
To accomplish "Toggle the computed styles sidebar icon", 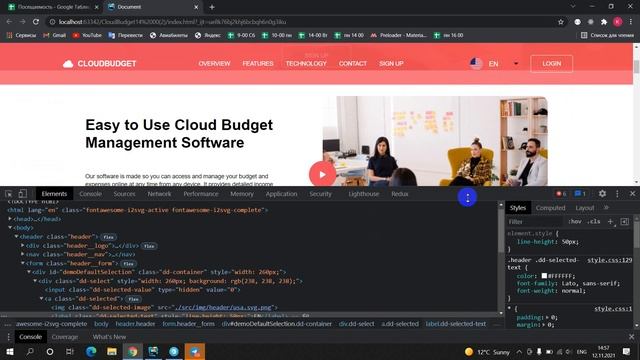I will [624, 221].
